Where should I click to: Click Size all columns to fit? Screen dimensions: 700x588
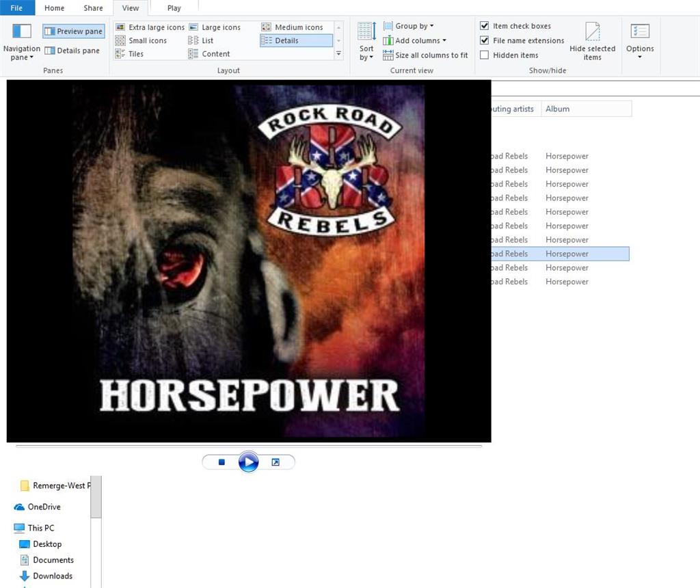pyautogui.click(x=425, y=55)
